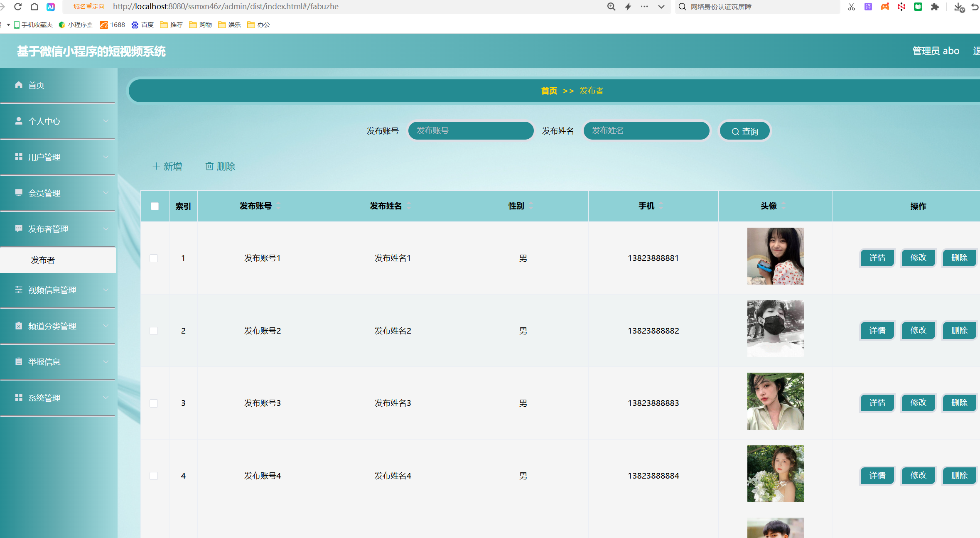
Task: Check the checkbox for row 发布账号1
Action: click(154, 258)
